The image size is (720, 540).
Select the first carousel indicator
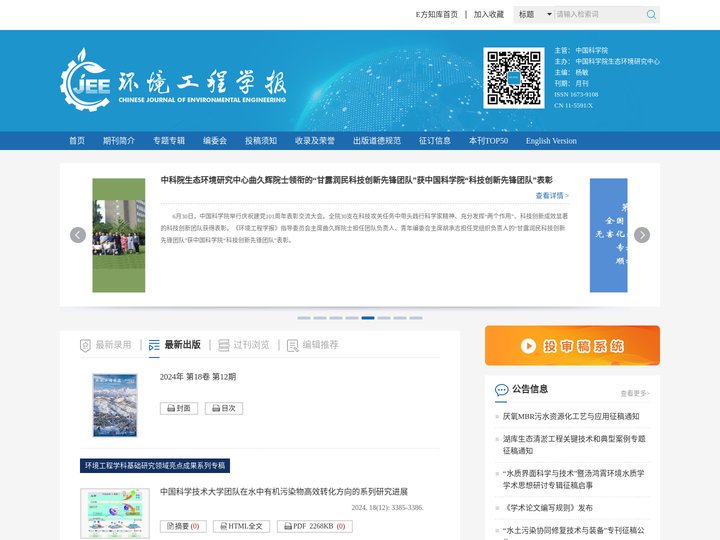point(304,318)
